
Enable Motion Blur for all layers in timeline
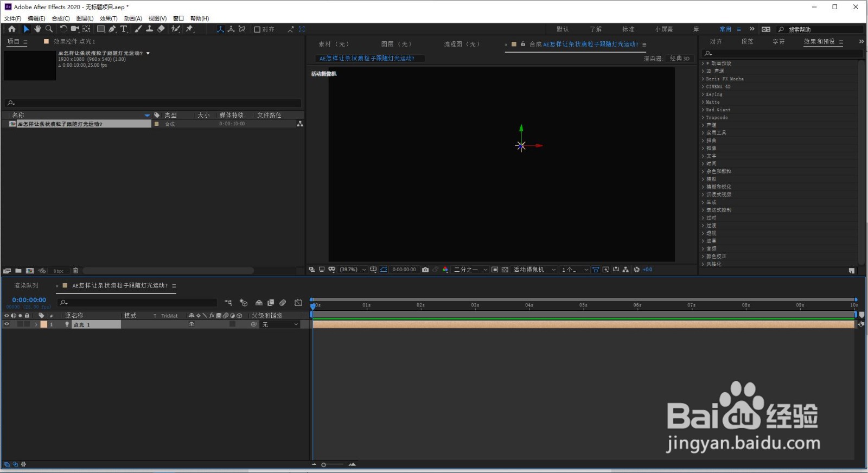pyautogui.click(x=283, y=303)
